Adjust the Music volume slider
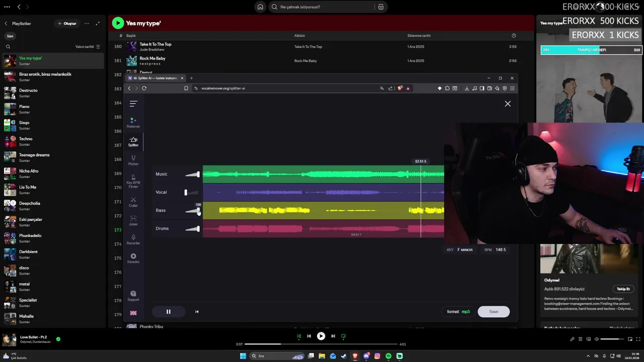The height and width of the screenshot is (362, 644). coord(192,174)
